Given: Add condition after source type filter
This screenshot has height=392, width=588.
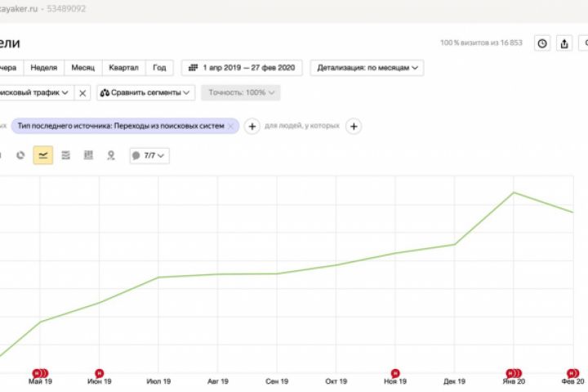Looking at the screenshot, I should [x=252, y=127].
